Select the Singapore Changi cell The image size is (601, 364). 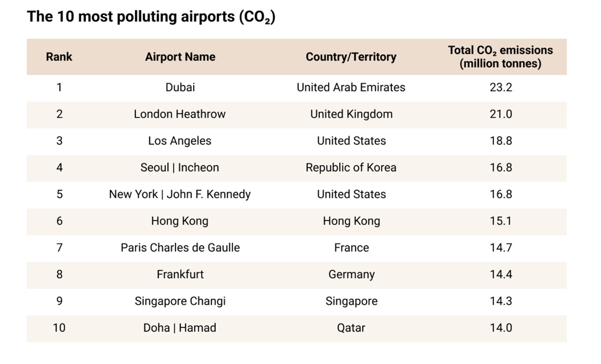coord(180,301)
